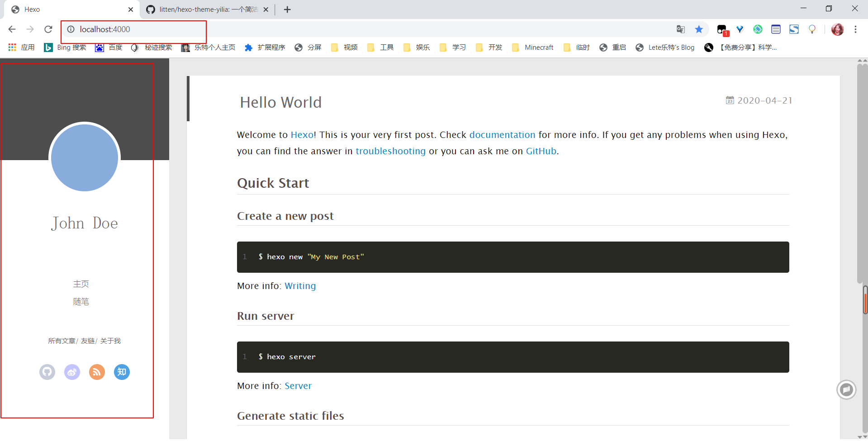The height and width of the screenshot is (441, 868).
Task: Click the floating chat bubble icon
Action: pos(846,389)
